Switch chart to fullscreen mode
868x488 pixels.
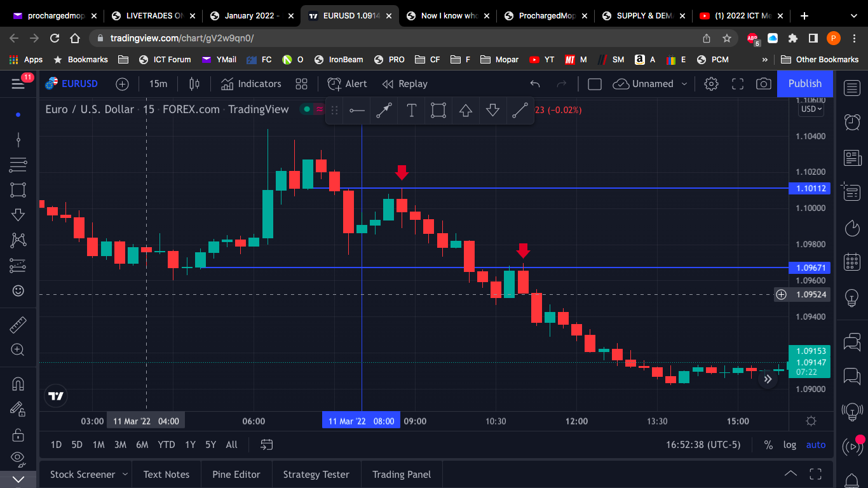coord(738,84)
